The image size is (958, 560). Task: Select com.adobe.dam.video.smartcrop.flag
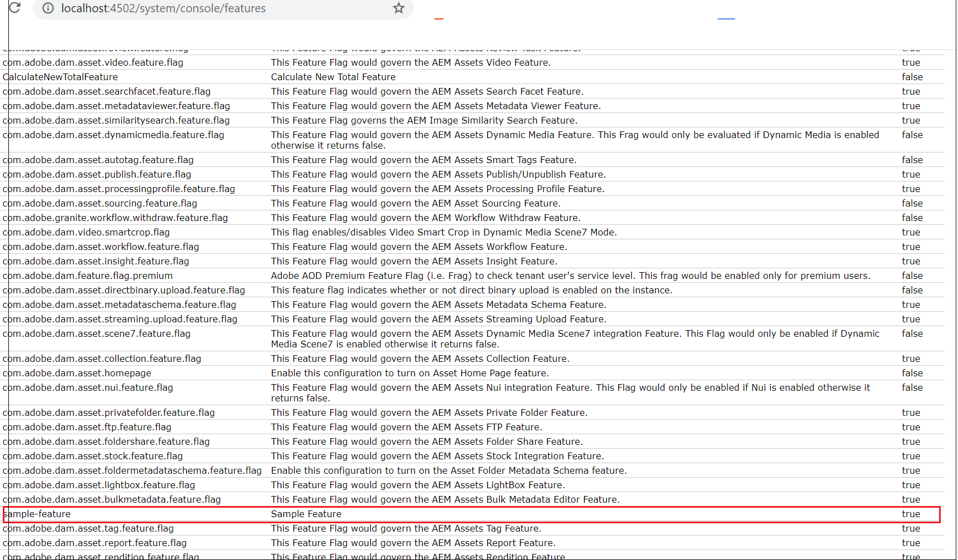click(86, 232)
